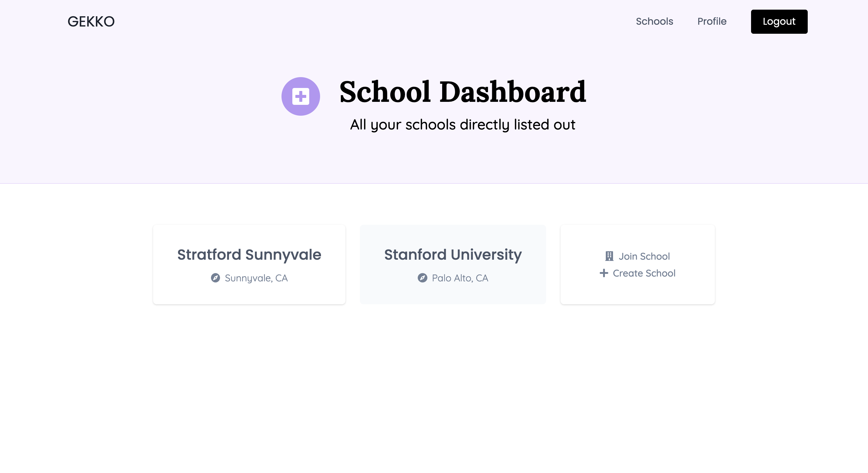Select the Join School link
The width and height of the screenshot is (868, 473).
pyautogui.click(x=643, y=256)
